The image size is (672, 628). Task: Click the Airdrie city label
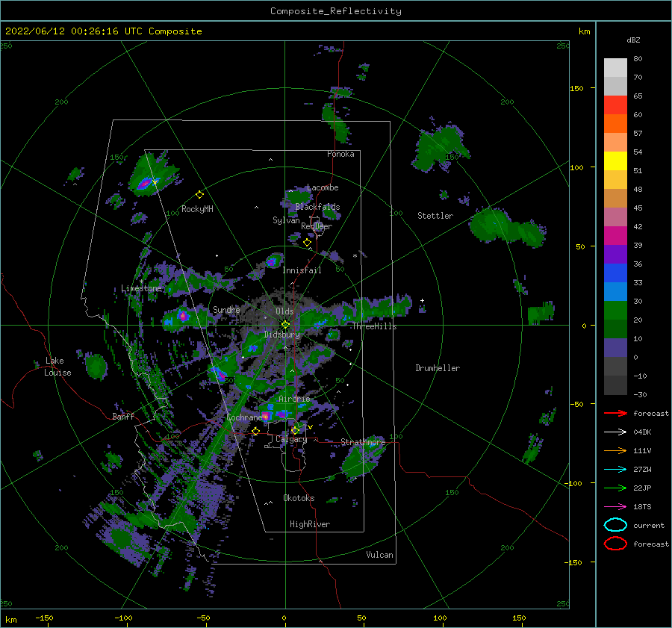pos(294,399)
